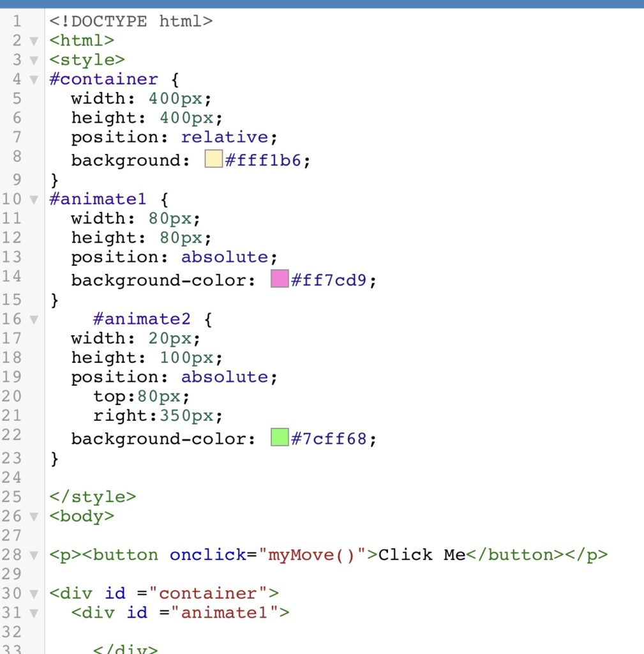Click the "myMove()" attribute value

313,555
